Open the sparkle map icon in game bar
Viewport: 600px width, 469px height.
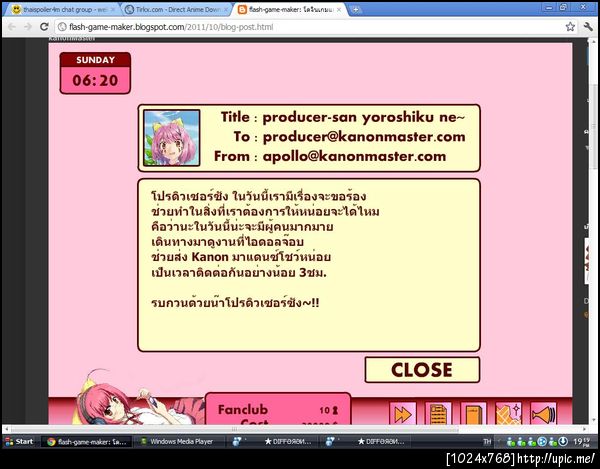coord(508,414)
